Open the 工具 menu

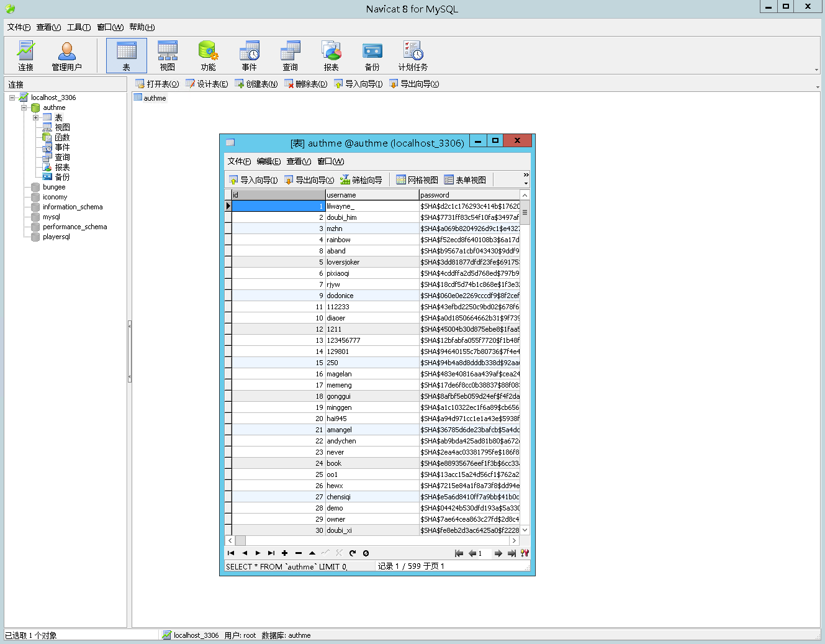coord(79,27)
